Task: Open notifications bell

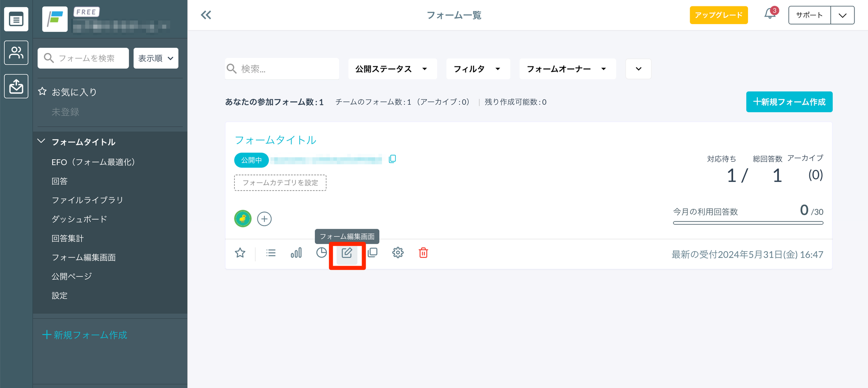Action: (770, 14)
